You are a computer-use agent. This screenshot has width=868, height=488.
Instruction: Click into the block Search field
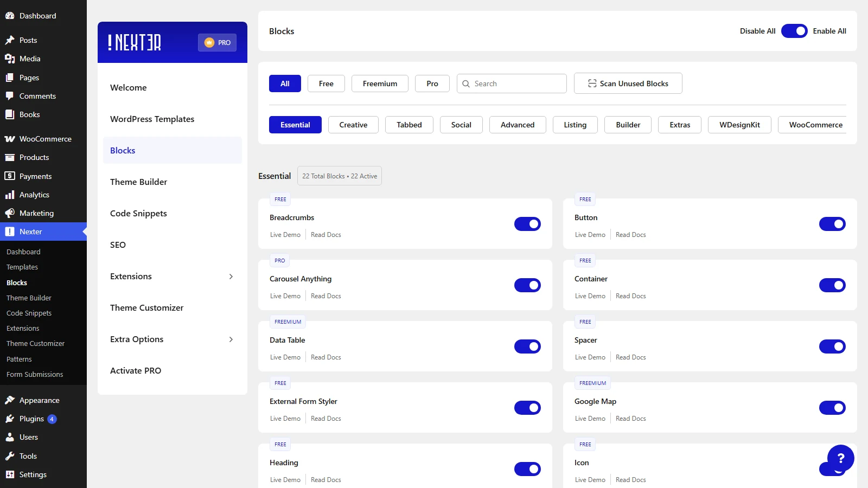(512, 84)
